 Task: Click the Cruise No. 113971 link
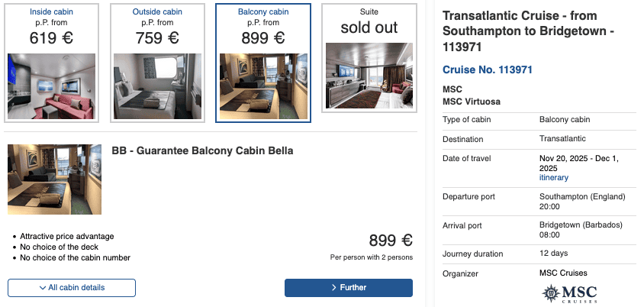point(487,70)
